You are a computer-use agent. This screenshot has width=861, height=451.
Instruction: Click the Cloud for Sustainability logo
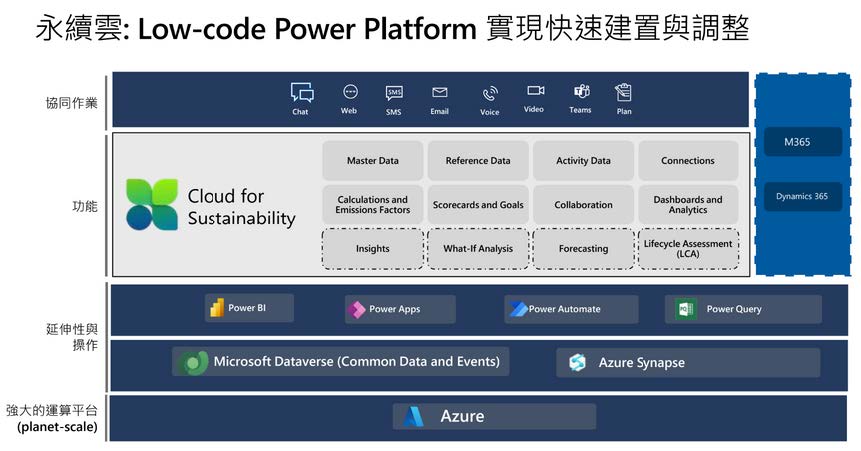click(152, 204)
